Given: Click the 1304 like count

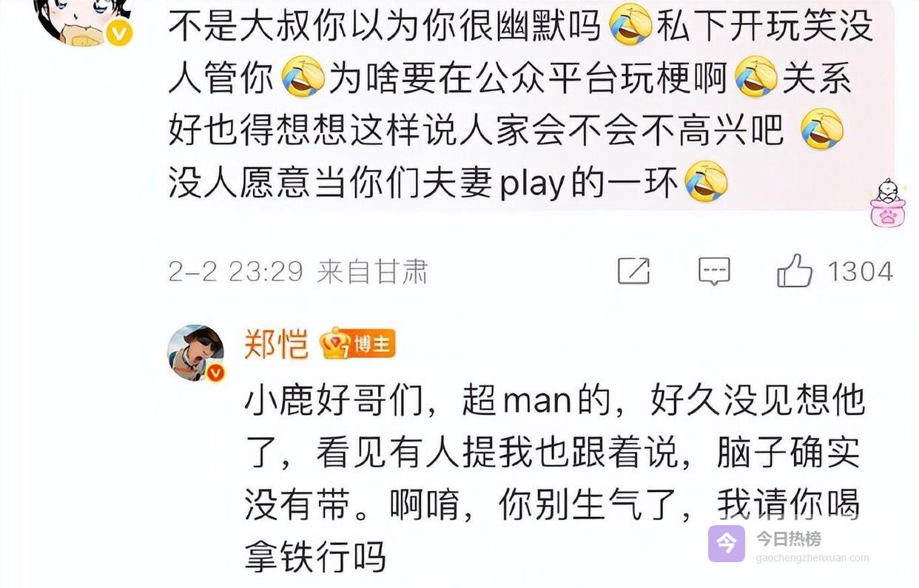Looking at the screenshot, I should pyautogui.click(x=860, y=271).
